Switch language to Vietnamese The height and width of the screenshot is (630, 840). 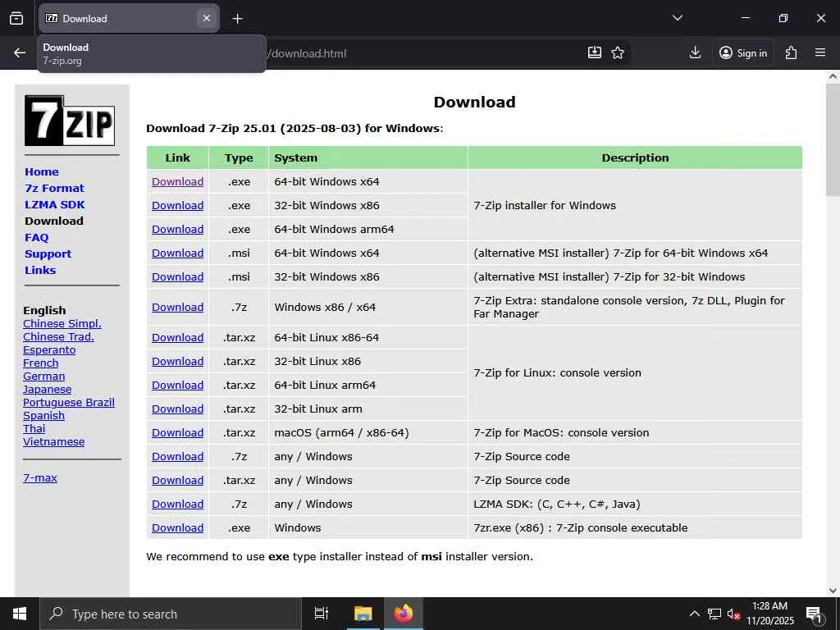(x=53, y=442)
